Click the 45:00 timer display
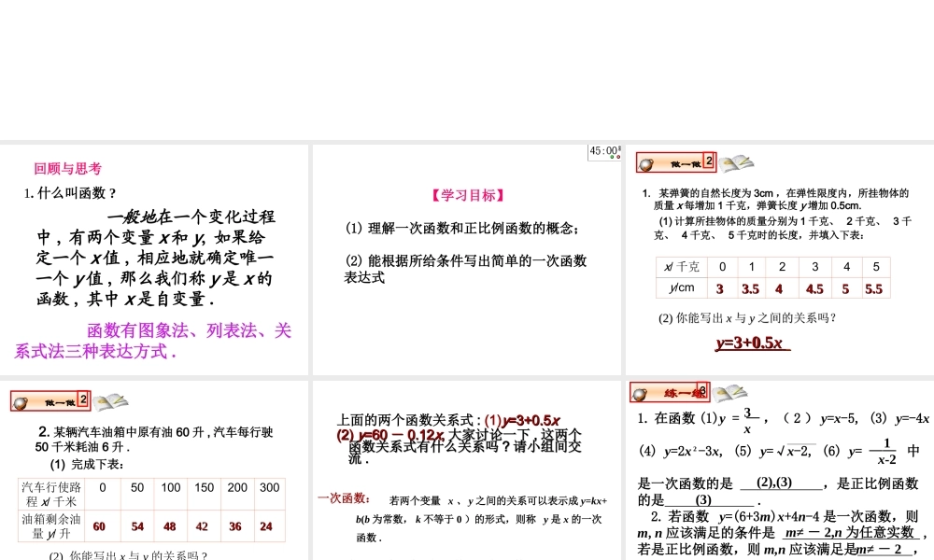 pyautogui.click(x=604, y=152)
